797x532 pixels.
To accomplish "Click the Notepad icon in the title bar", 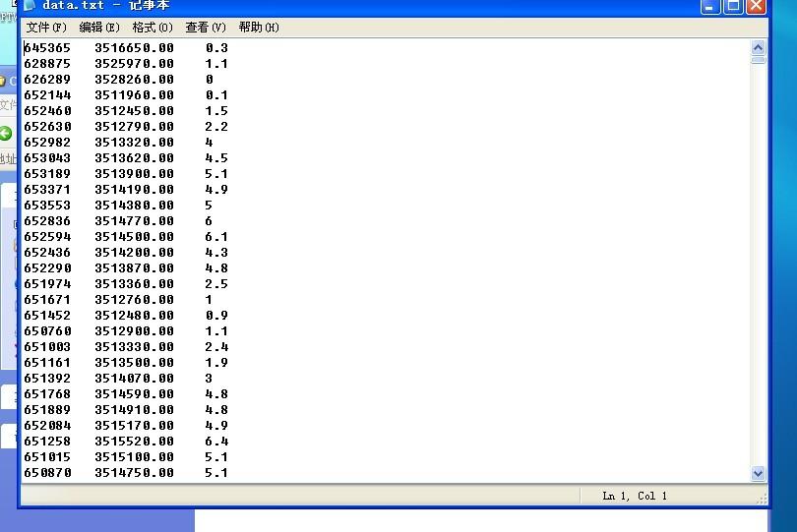I will [29, 6].
